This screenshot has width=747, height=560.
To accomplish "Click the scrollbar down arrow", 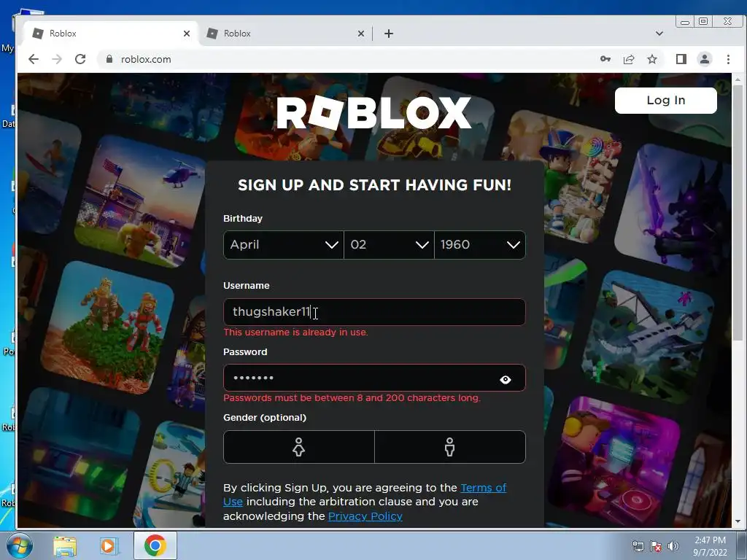I will click(x=738, y=521).
